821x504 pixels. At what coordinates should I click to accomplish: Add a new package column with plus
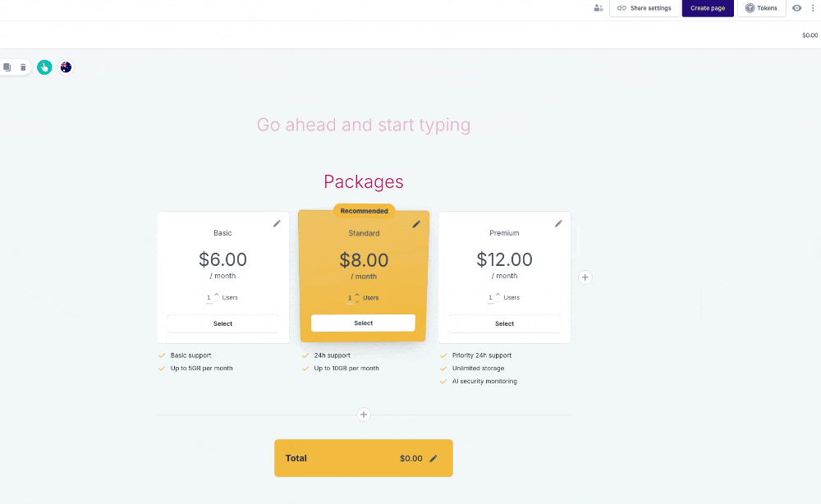[x=585, y=277]
